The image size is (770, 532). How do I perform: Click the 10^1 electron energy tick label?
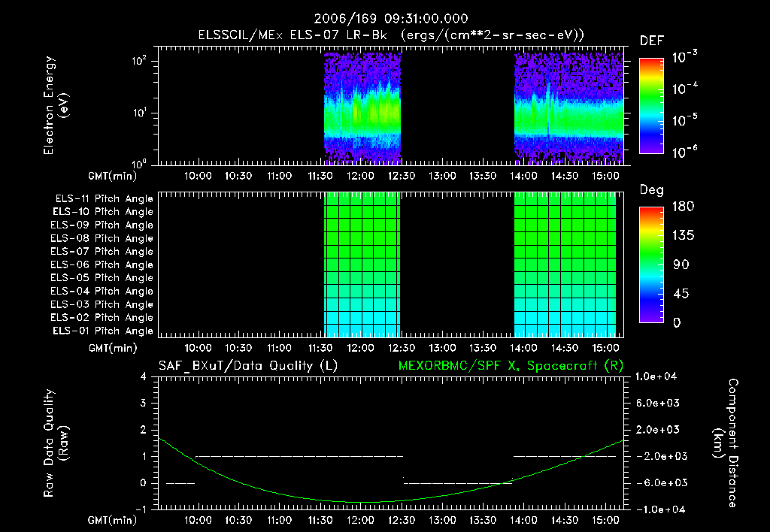(x=139, y=113)
